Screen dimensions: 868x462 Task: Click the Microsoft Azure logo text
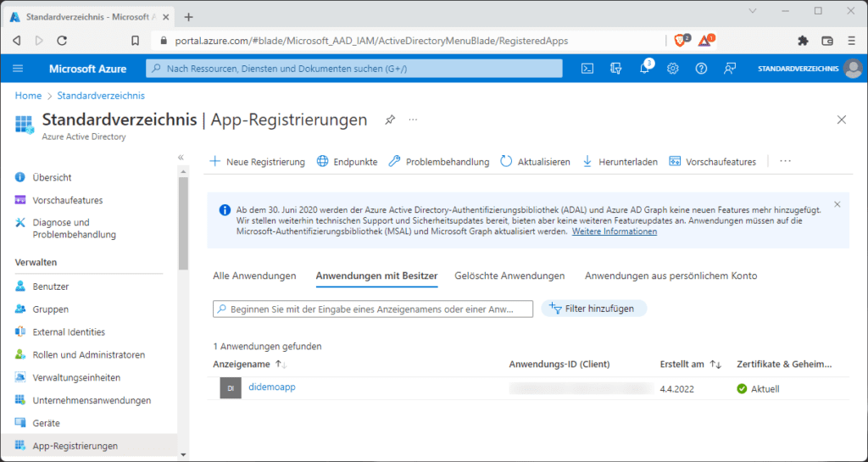tap(87, 69)
